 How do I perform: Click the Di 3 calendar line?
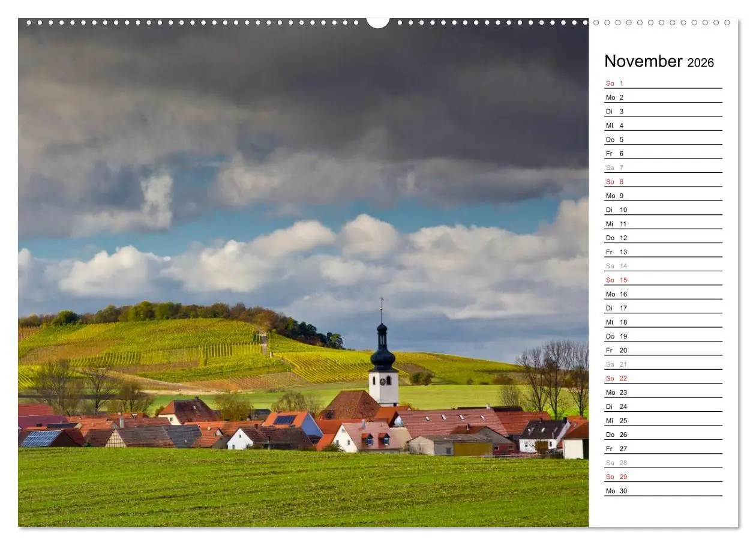click(x=614, y=110)
